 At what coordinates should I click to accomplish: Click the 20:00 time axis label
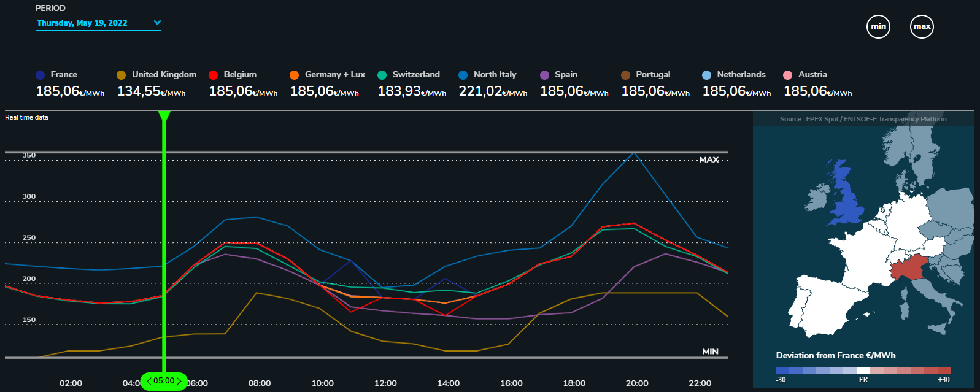pos(637,383)
